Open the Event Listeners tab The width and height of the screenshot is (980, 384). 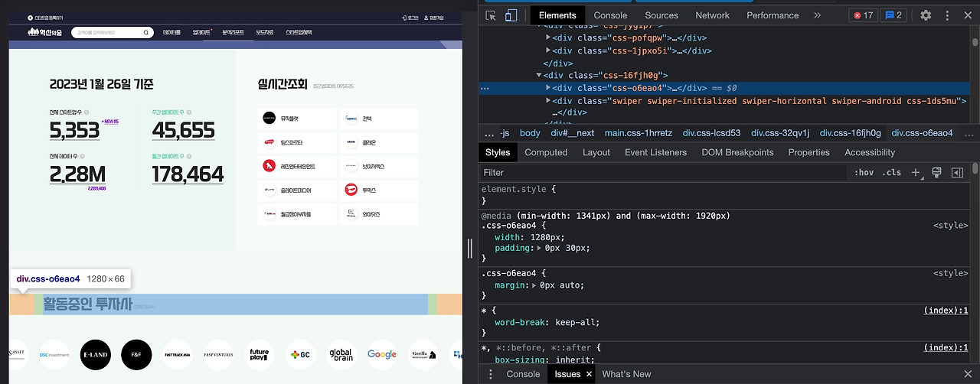pyautogui.click(x=655, y=152)
